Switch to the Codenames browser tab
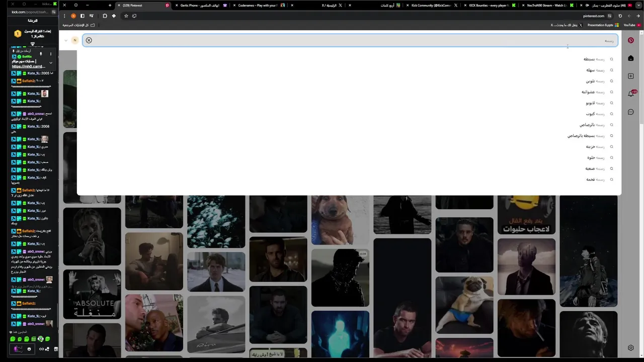Viewport: 644px width, 362px height. (258, 6)
